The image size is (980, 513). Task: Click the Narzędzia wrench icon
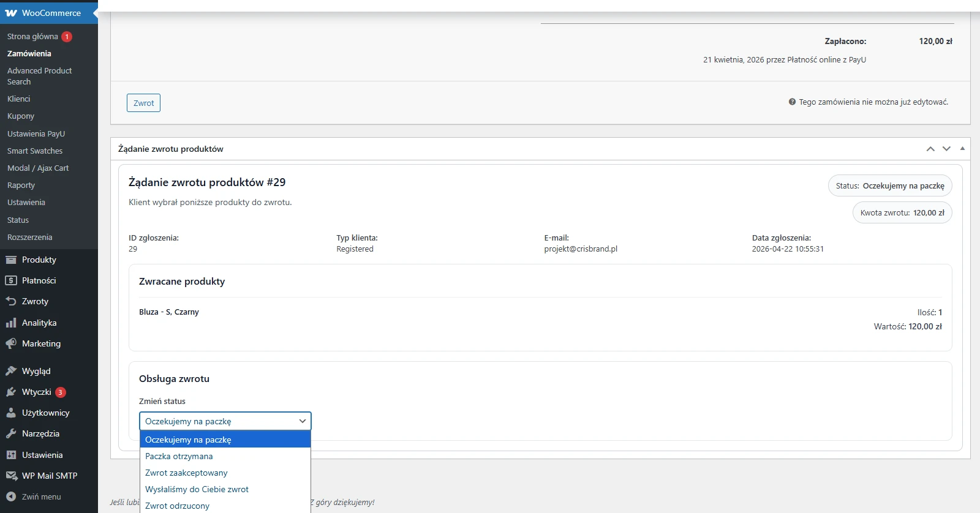pos(11,433)
